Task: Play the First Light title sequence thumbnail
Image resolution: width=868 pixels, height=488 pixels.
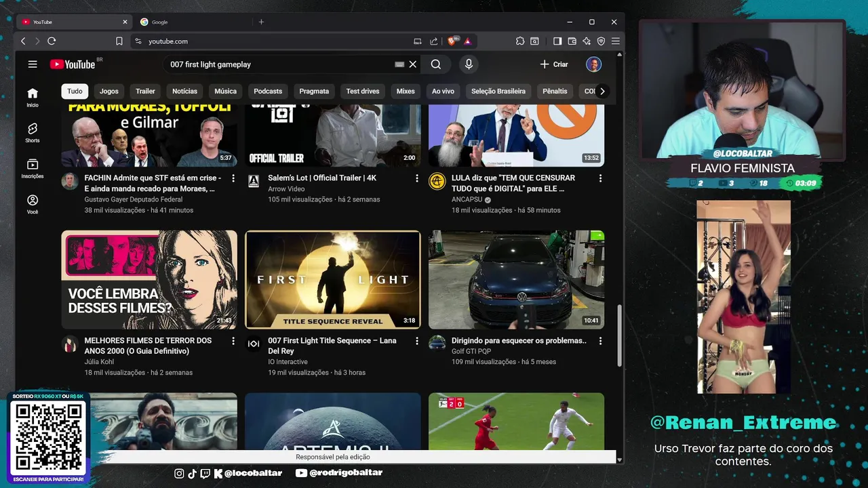Action: pyautogui.click(x=332, y=280)
